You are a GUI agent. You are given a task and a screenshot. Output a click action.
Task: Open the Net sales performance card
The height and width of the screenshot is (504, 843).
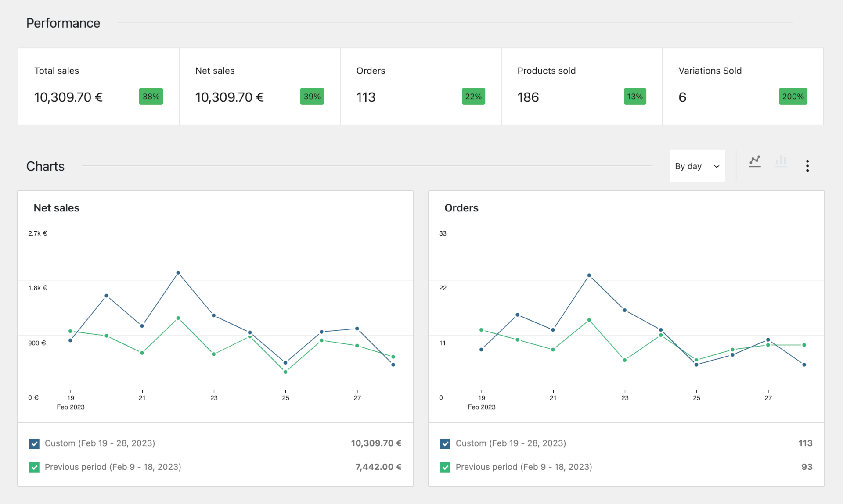(x=259, y=86)
